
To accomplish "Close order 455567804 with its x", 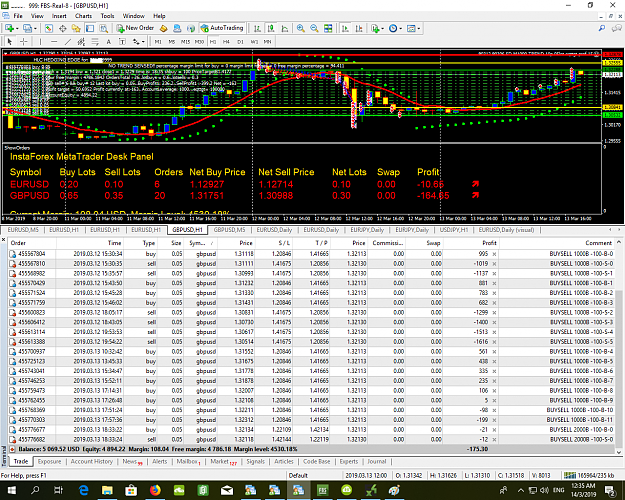I will [494, 254].
